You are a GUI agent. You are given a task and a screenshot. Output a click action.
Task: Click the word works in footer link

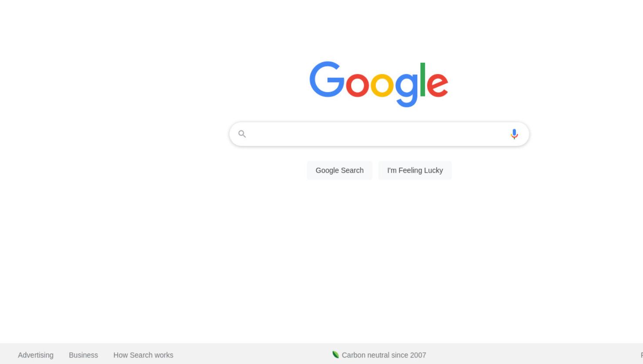tap(164, 355)
